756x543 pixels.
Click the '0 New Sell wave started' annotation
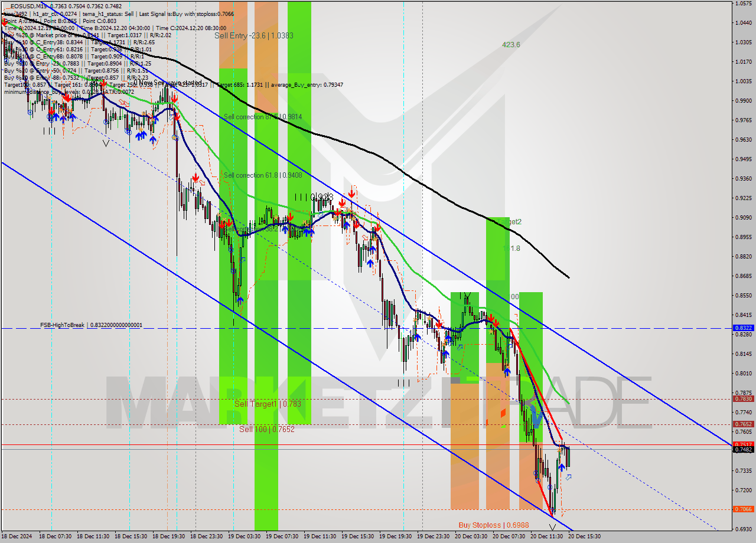tap(168, 83)
